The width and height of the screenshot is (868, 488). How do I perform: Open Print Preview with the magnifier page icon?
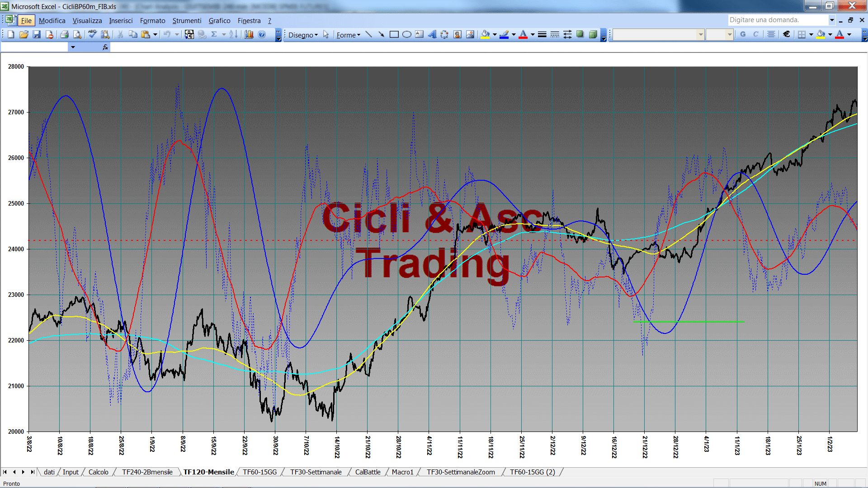77,34
